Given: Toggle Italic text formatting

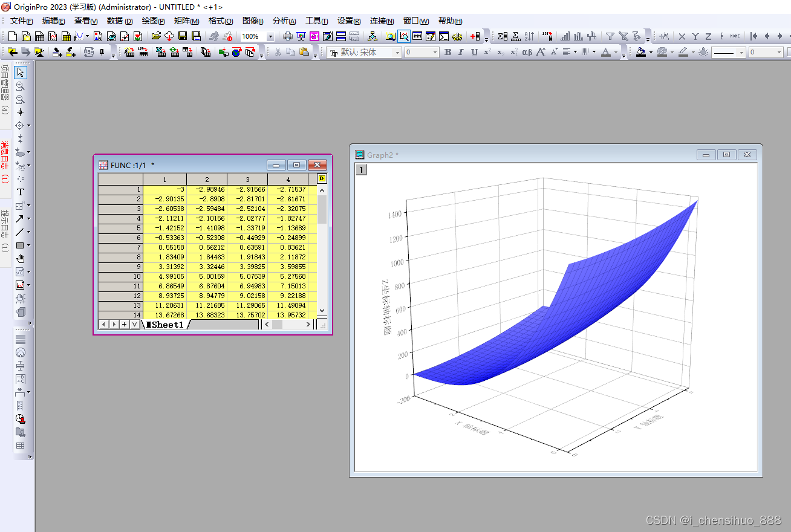Looking at the screenshot, I should [461, 53].
